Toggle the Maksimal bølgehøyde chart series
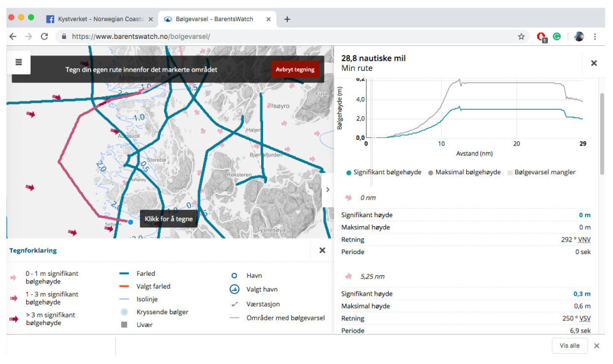Screen dimensions: 613x364 pos(464,172)
